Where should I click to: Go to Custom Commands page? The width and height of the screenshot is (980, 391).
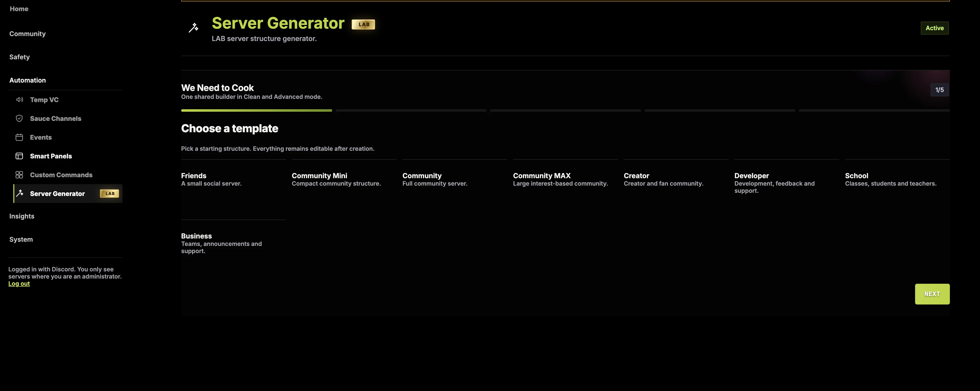[68, 175]
